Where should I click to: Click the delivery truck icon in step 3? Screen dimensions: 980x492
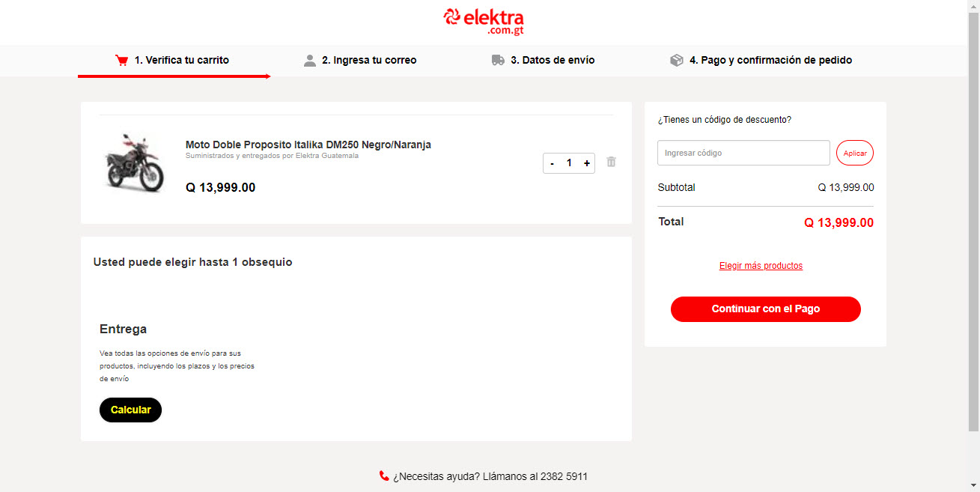[x=498, y=60]
